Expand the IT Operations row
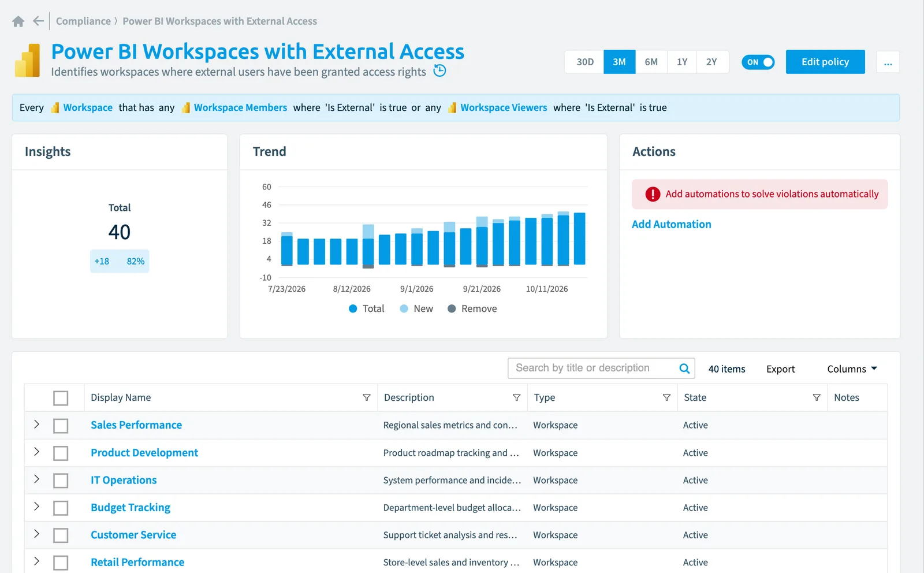924x573 pixels. tap(36, 479)
